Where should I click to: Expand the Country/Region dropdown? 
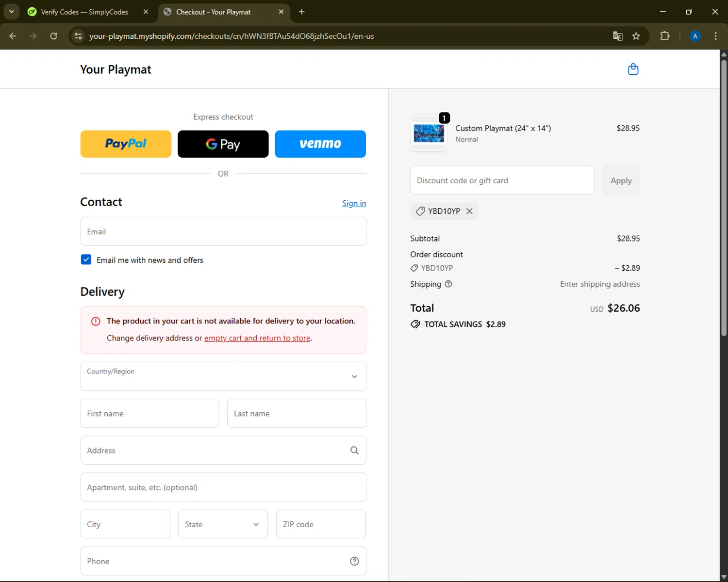[223, 376]
